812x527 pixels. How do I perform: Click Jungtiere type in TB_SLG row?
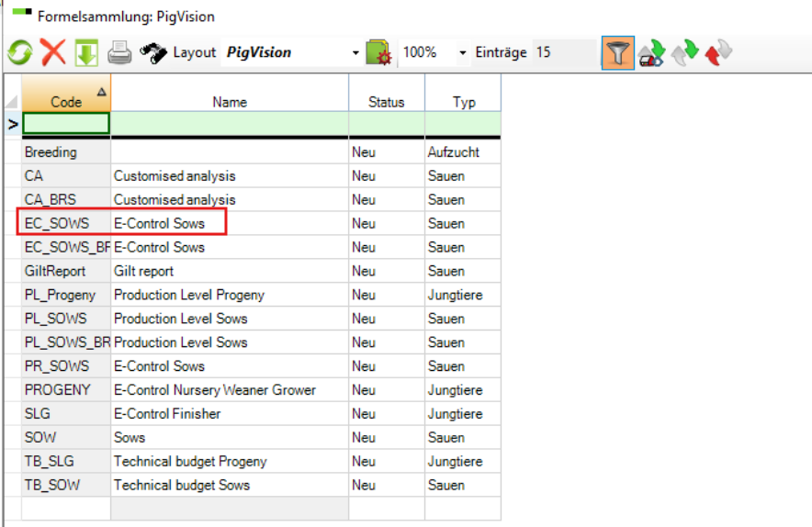coord(463,462)
